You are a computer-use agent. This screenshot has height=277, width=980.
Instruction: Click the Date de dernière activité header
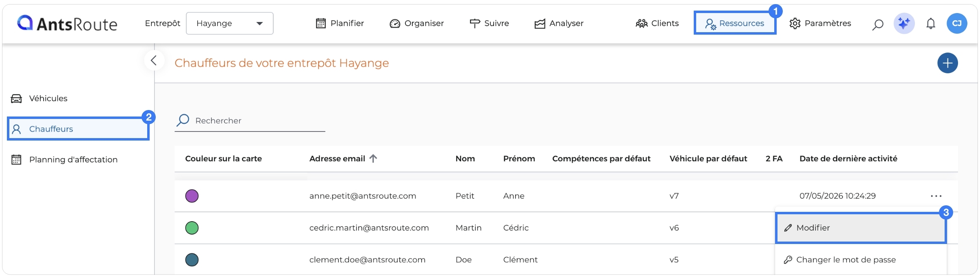(848, 158)
